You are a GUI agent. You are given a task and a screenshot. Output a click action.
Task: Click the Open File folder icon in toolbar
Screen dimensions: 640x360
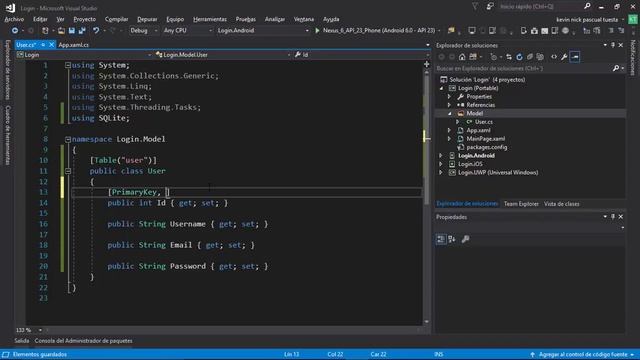coord(61,31)
